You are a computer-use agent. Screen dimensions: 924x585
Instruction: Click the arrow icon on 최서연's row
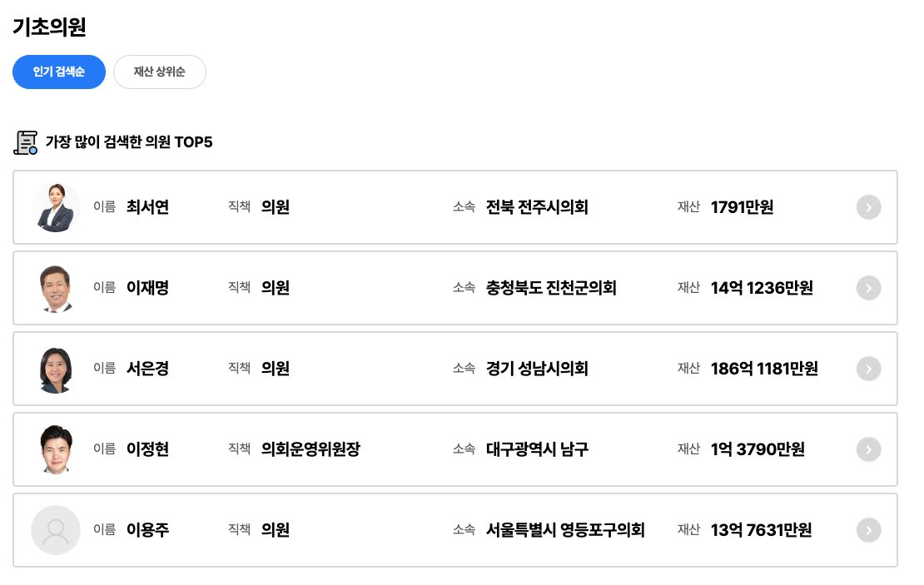click(x=868, y=207)
